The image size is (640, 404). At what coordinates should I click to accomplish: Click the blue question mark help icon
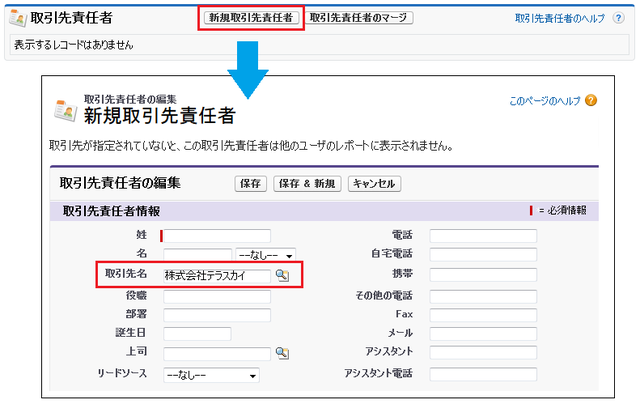coord(619,18)
